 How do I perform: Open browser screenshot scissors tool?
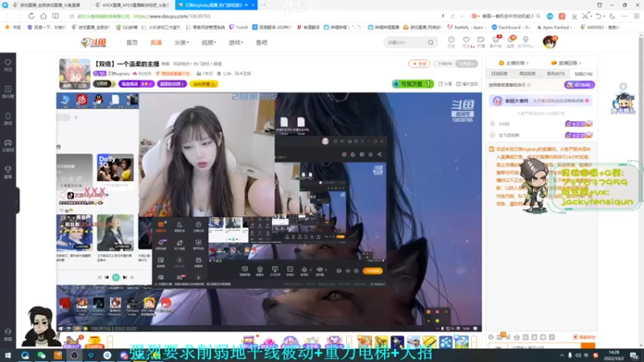(x=586, y=16)
